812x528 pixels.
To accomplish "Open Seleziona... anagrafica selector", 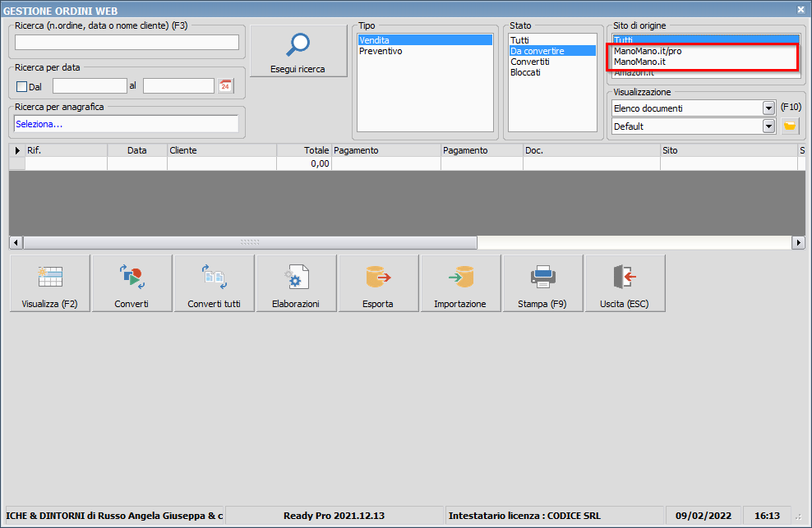I will point(126,124).
